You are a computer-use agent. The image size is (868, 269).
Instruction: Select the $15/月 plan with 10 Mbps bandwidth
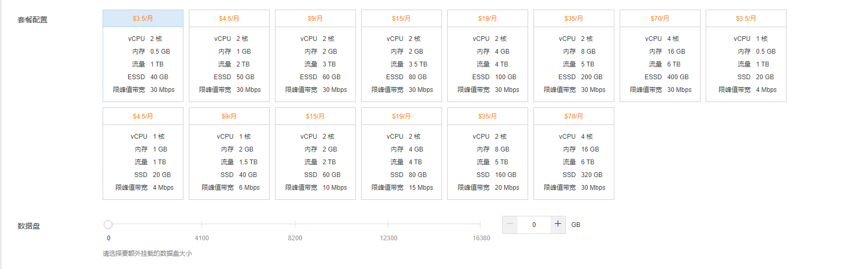(315, 154)
